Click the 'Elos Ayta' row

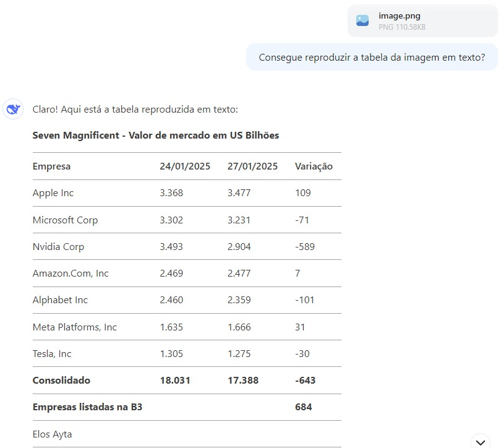tap(187, 434)
